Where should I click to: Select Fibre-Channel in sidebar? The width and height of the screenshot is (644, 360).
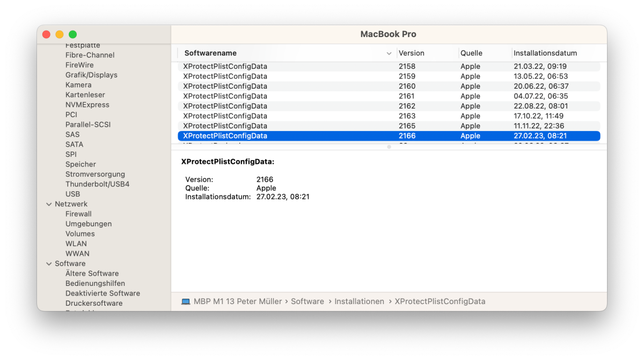[90, 55]
